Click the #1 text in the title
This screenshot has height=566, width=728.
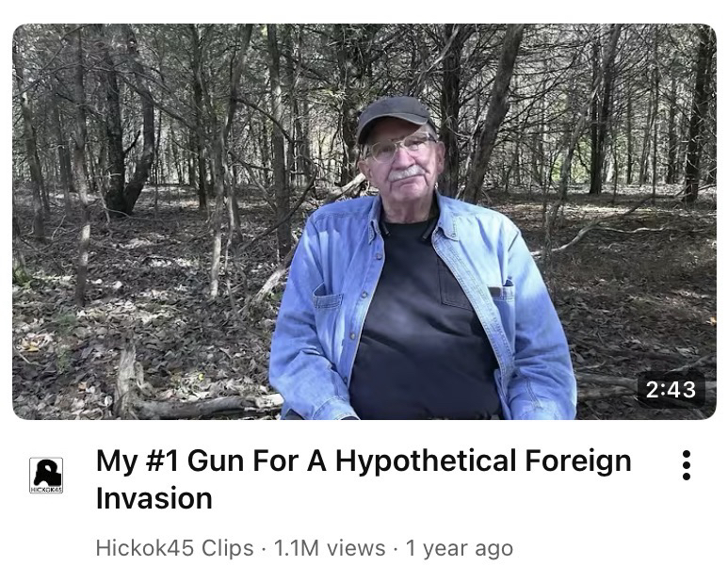point(163,461)
